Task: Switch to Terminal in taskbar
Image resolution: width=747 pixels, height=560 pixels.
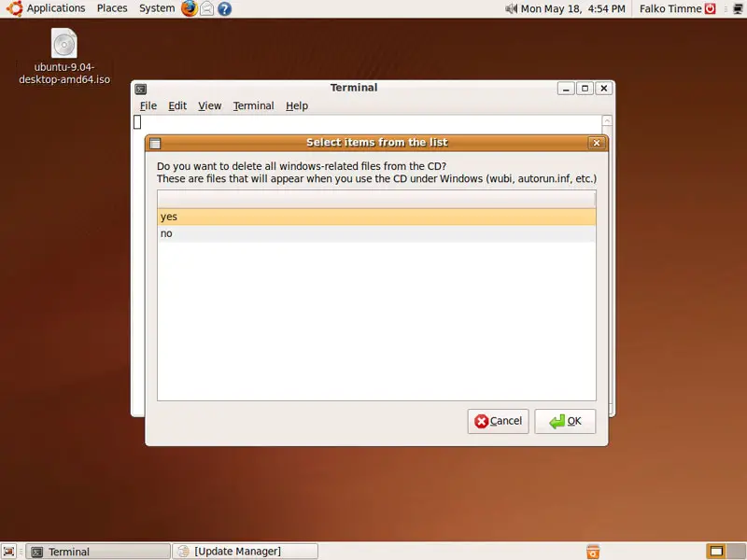Action: pos(99,552)
